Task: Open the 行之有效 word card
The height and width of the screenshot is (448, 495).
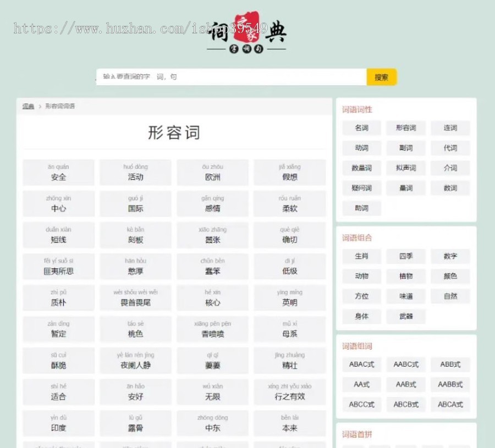Action: pyautogui.click(x=290, y=392)
